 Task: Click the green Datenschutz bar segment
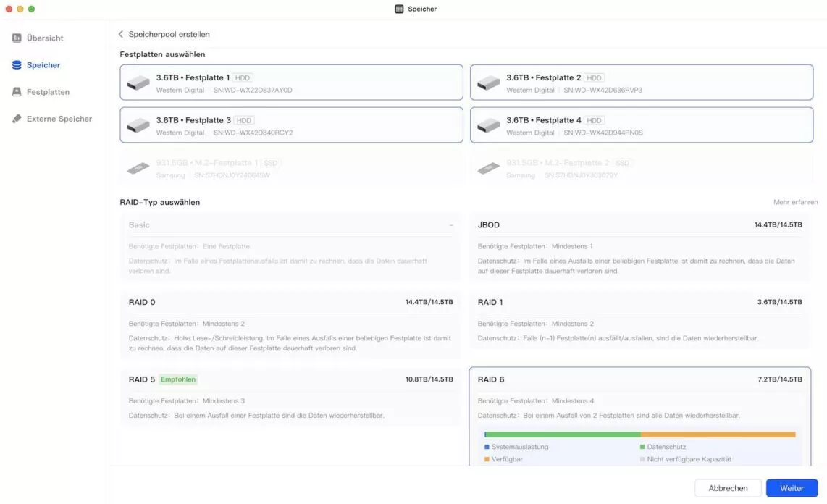(562, 434)
